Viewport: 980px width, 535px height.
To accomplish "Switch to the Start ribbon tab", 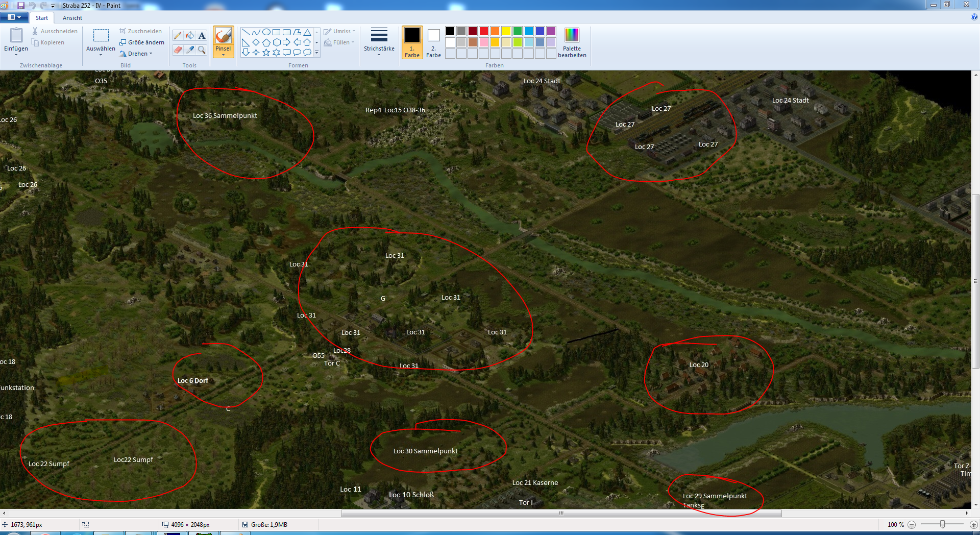I will coord(42,18).
